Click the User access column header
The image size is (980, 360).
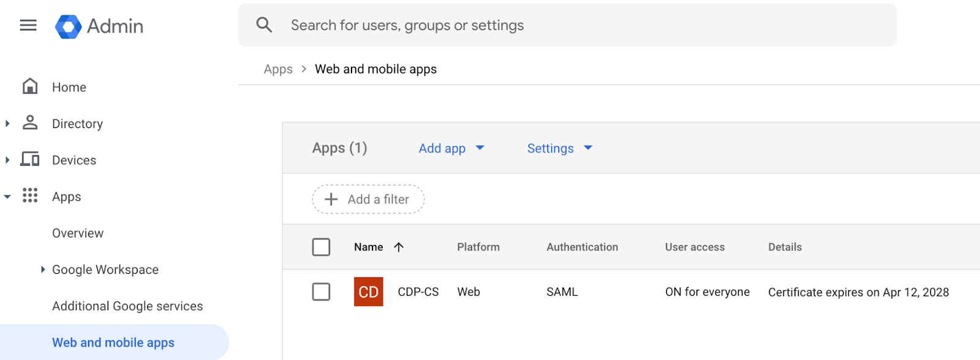click(695, 247)
